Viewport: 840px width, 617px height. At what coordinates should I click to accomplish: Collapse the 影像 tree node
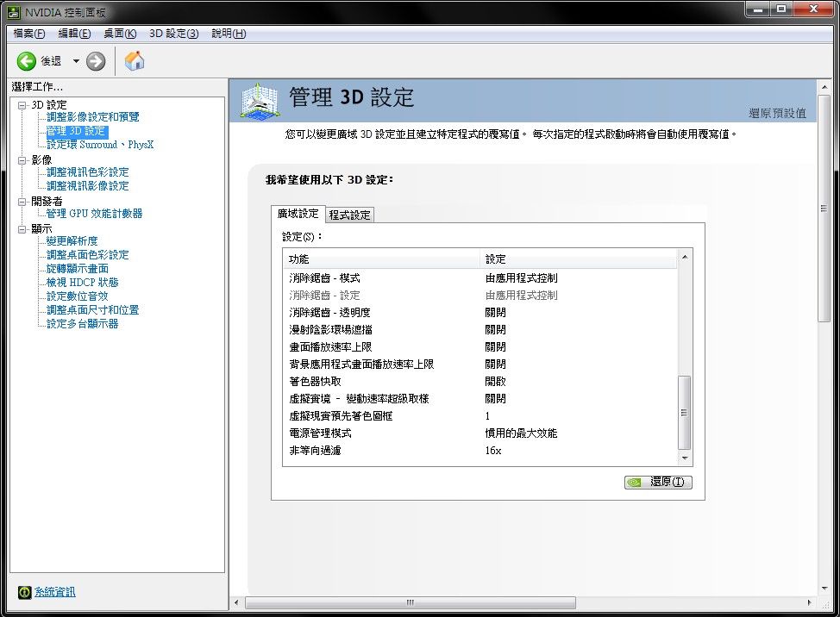click(22, 160)
